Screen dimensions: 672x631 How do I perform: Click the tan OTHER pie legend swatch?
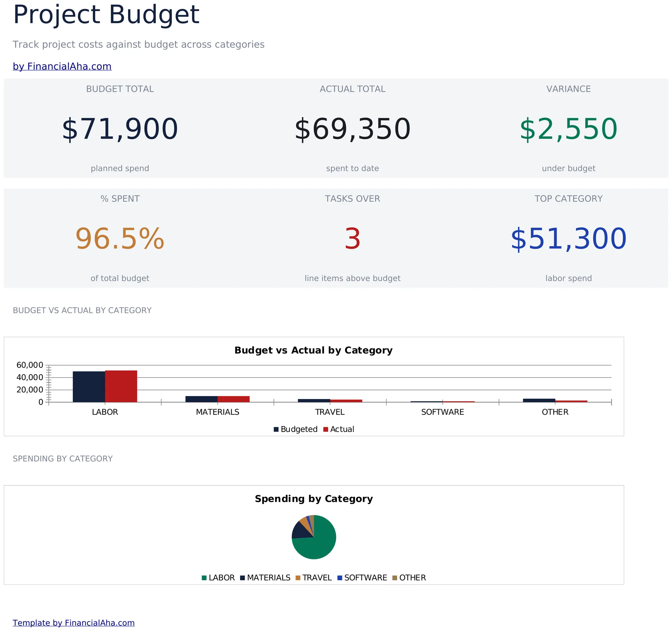point(395,578)
